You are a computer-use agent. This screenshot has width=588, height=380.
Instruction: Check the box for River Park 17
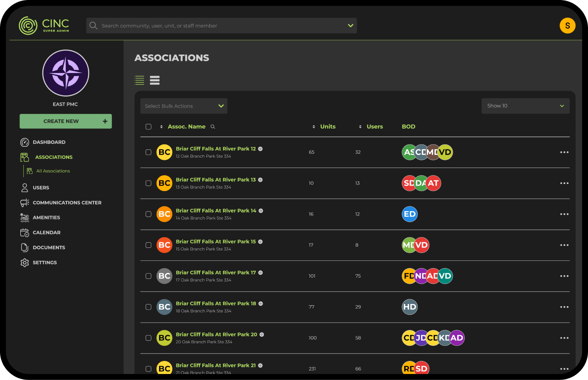point(148,276)
